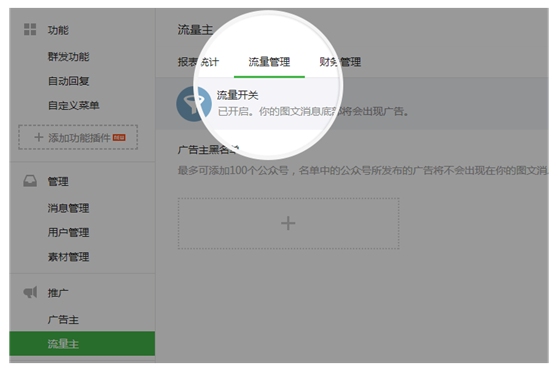Open 自定义菜单 in sidebar
558x371 pixels.
[73, 105]
